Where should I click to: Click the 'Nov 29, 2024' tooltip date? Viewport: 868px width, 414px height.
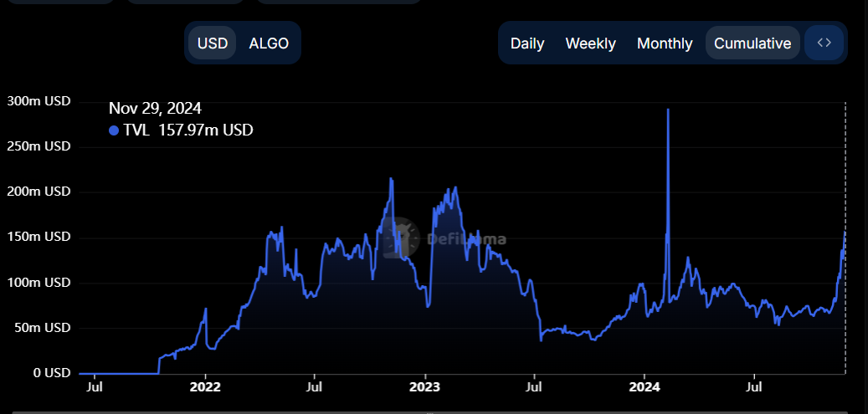coord(155,108)
